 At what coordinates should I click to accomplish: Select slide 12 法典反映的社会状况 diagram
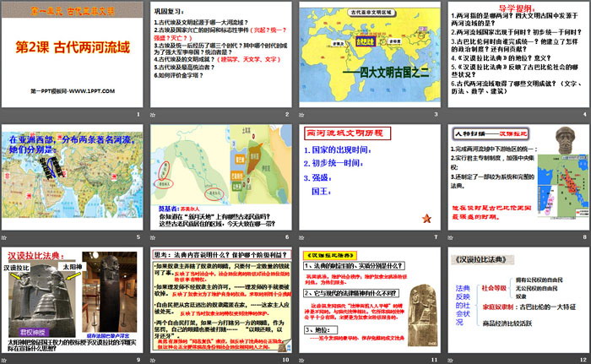[518, 300]
